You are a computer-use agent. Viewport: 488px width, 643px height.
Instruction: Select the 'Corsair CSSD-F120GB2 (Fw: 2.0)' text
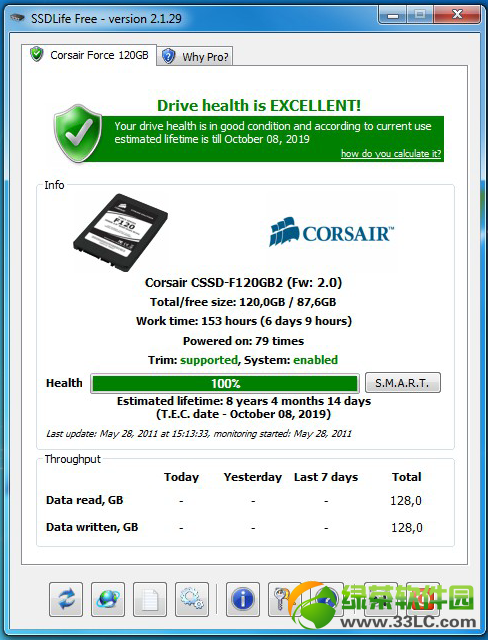(x=244, y=283)
